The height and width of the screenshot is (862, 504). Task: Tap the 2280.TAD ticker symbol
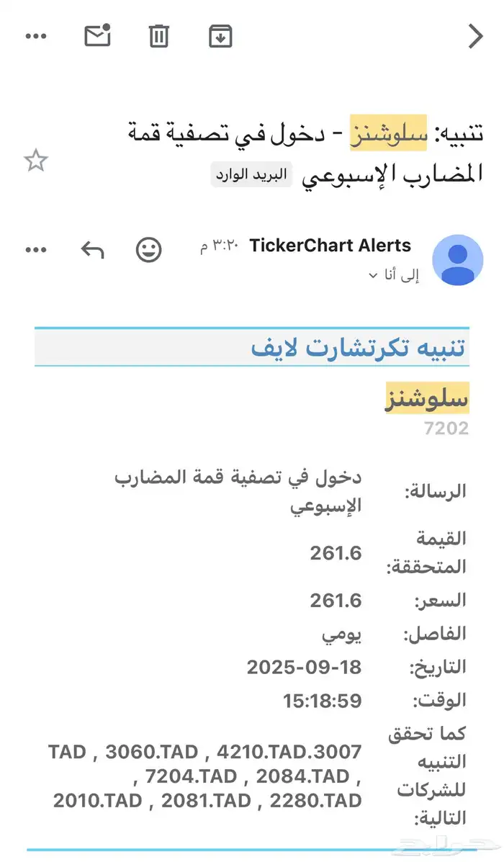tap(315, 800)
